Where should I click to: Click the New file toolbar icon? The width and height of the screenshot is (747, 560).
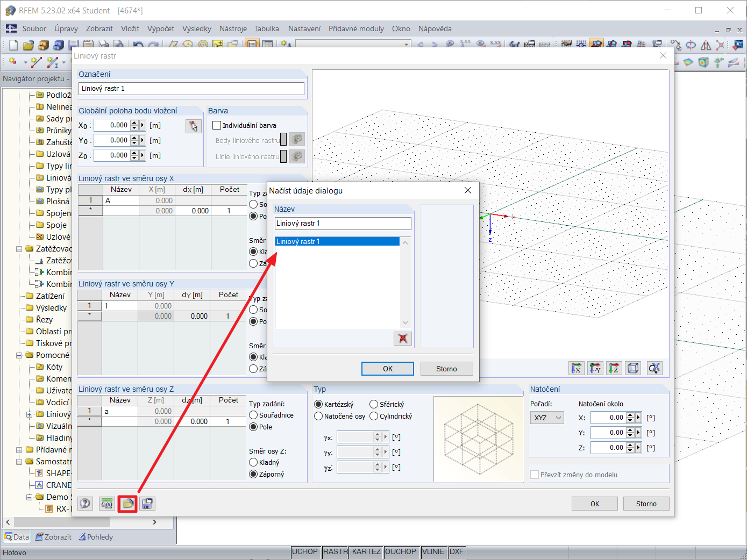point(13,45)
